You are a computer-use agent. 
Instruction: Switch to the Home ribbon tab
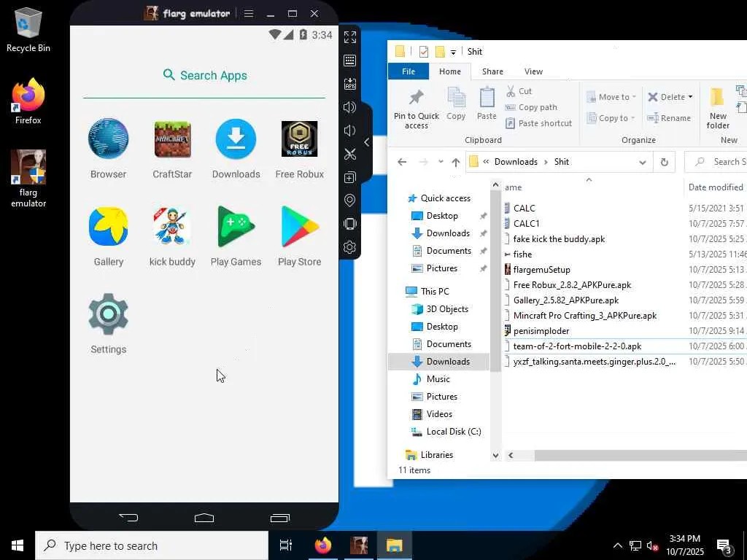[449, 71]
